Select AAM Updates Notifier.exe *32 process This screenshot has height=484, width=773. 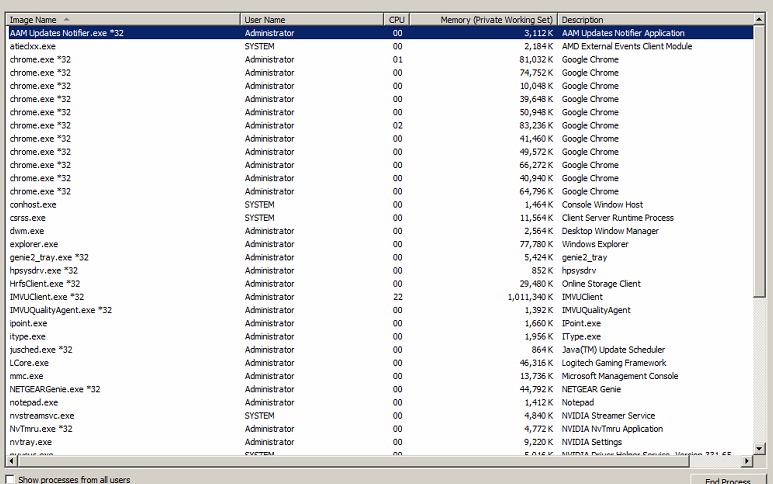[x=380, y=33]
